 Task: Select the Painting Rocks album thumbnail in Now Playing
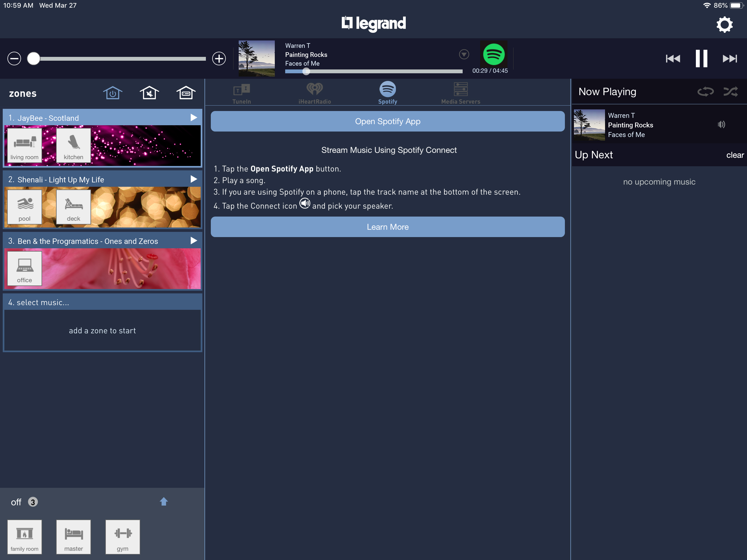click(589, 125)
